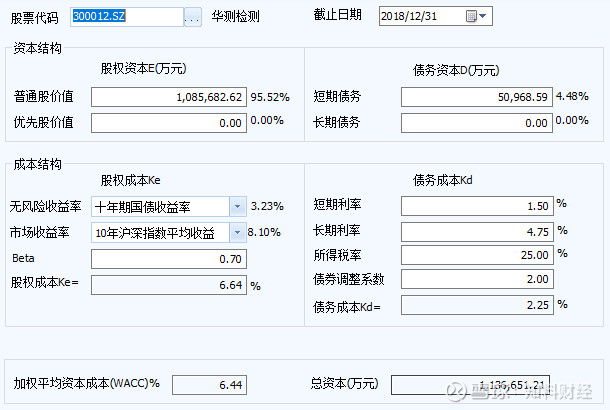Click the 8.10% market return value
The image size is (610, 410).
click(x=264, y=232)
